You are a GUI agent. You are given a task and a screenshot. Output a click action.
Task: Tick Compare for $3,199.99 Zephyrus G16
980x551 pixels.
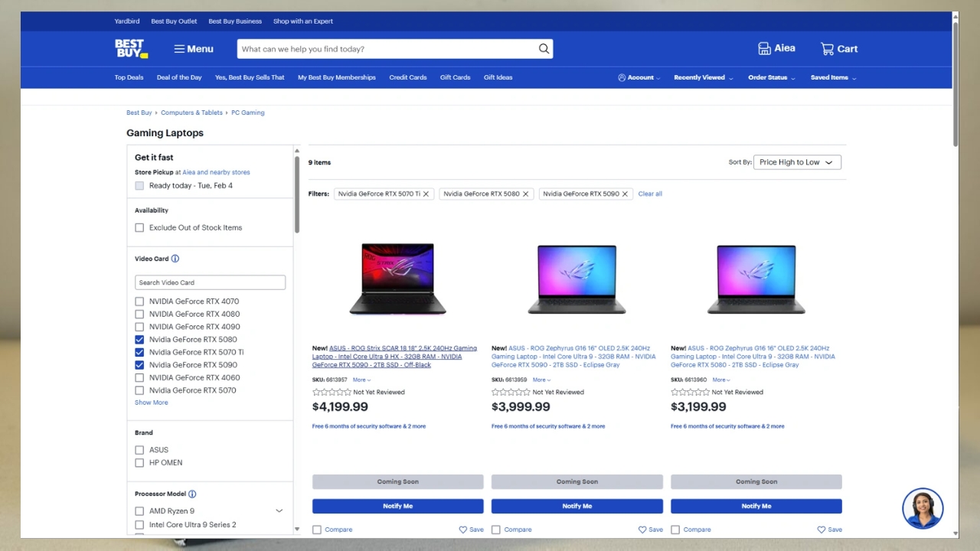coord(675,530)
